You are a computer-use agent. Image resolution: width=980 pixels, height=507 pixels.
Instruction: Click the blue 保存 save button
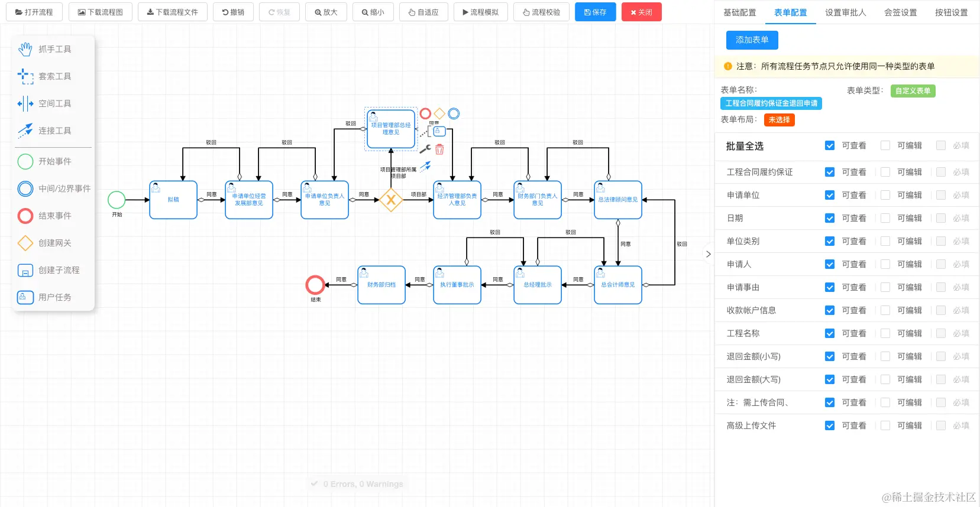pos(595,12)
